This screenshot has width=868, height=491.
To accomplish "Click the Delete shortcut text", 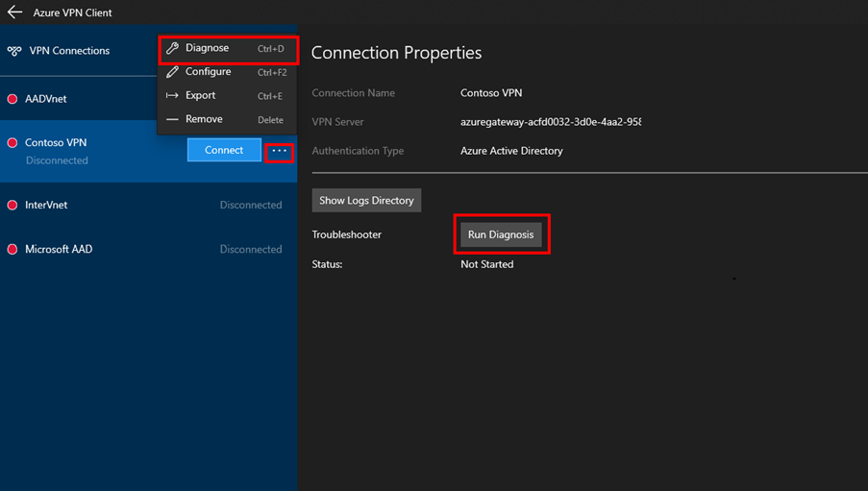I will tap(270, 119).
